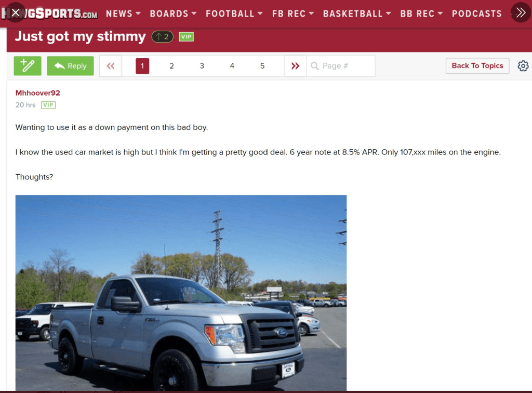Open thread settings gear icon

pos(523,66)
